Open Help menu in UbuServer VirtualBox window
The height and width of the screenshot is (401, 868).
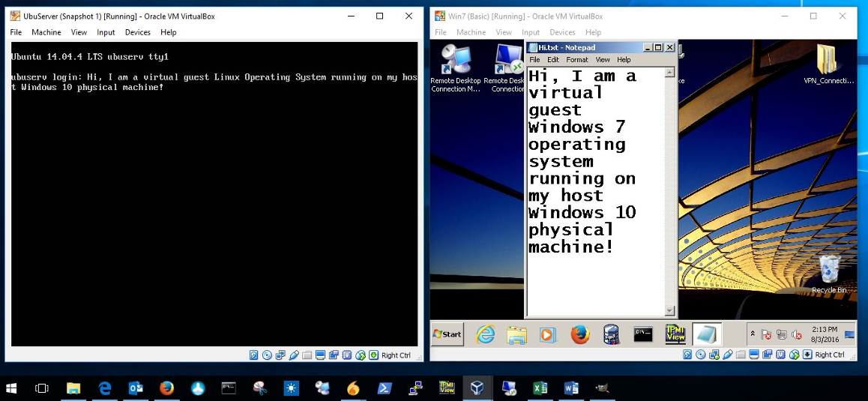[169, 32]
